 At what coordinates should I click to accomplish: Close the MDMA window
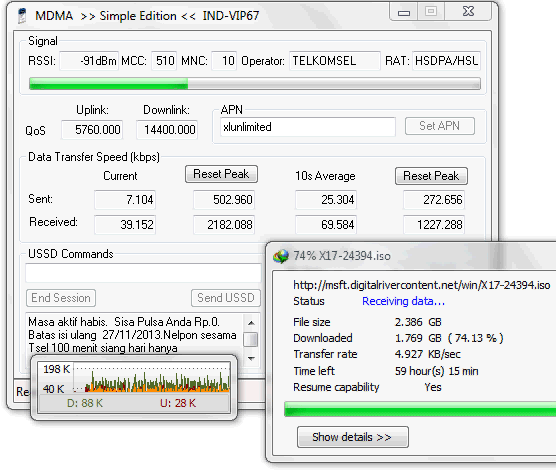tap(468, 12)
